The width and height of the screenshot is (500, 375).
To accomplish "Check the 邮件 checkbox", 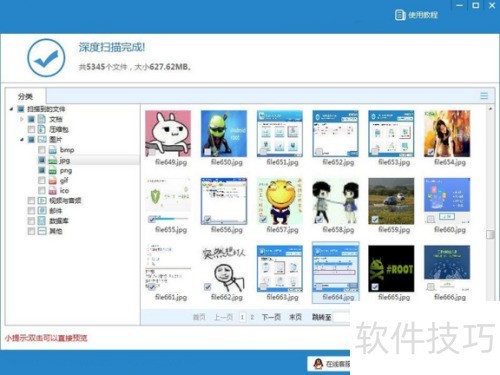I will point(31,211).
